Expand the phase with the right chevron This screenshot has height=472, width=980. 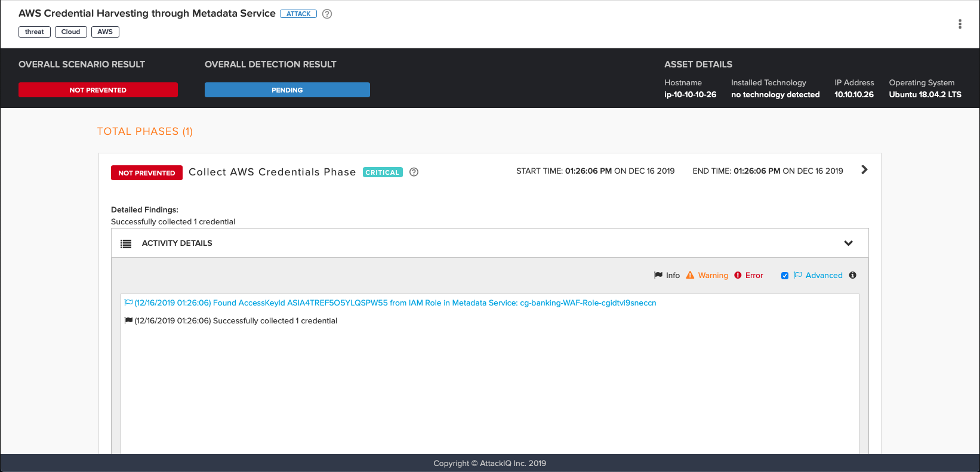pyautogui.click(x=864, y=170)
